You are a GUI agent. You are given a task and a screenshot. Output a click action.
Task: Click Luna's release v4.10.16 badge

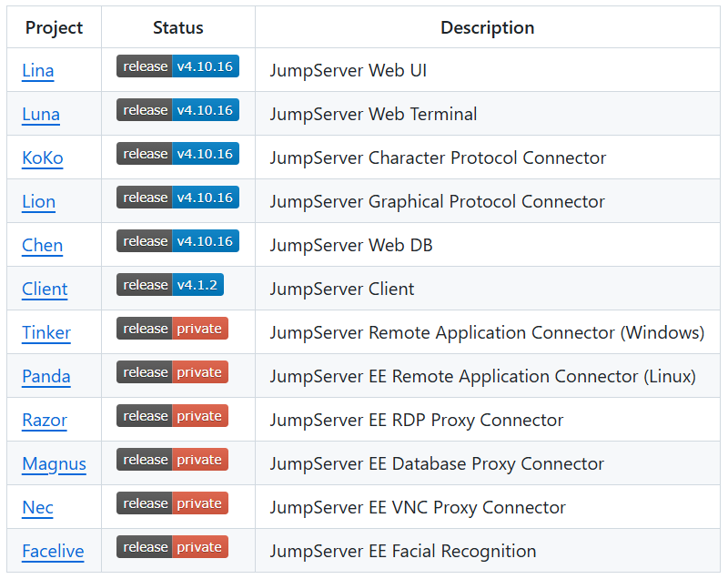(x=177, y=110)
